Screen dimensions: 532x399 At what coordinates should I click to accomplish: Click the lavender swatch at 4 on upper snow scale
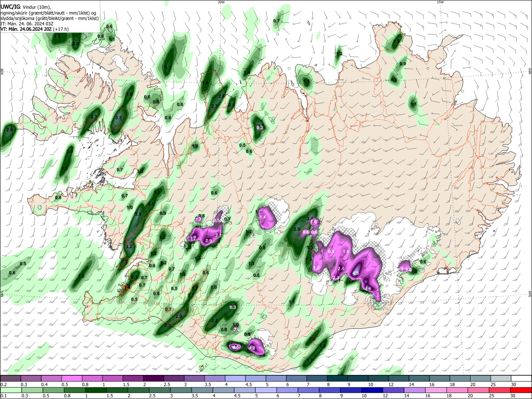click(x=235, y=378)
